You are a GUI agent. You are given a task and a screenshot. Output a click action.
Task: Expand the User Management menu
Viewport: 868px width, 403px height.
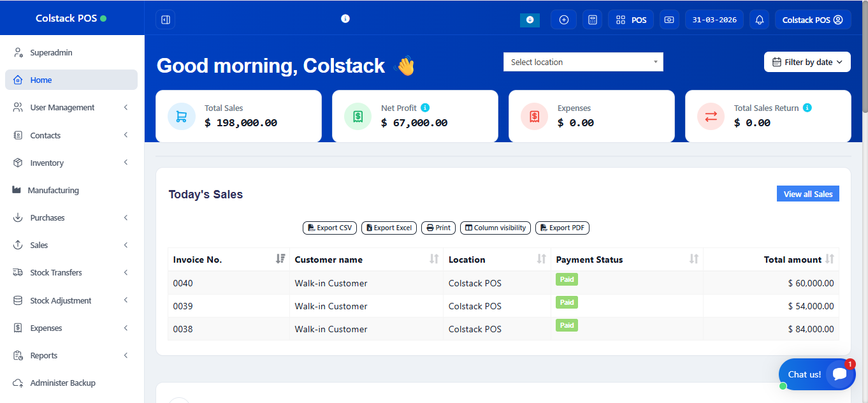[x=71, y=108]
